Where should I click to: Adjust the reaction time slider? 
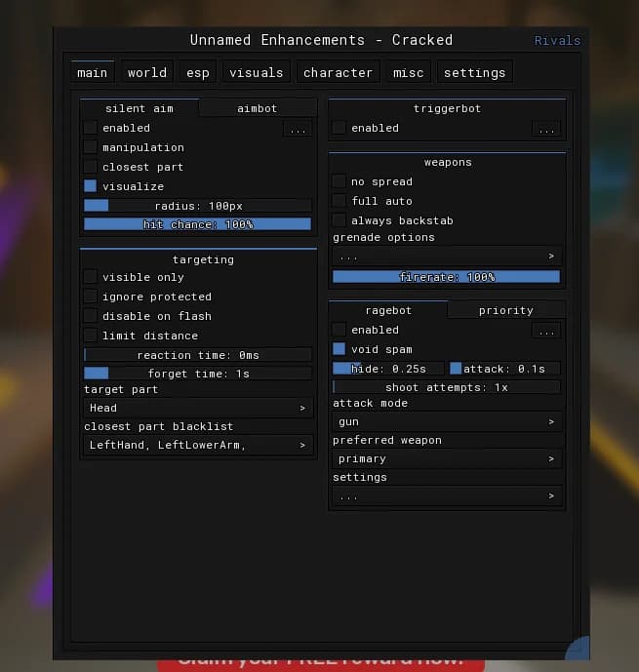click(x=198, y=355)
